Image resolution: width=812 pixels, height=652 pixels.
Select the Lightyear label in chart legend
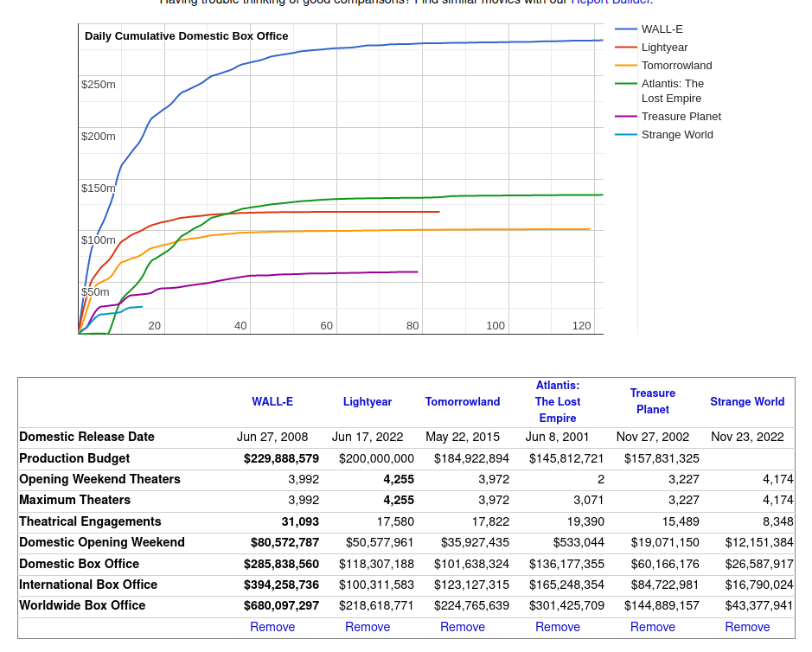pyautogui.click(x=664, y=48)
